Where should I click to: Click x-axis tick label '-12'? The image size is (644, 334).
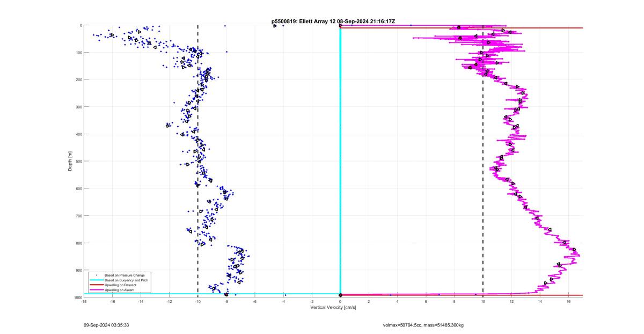tap(169, 302)
